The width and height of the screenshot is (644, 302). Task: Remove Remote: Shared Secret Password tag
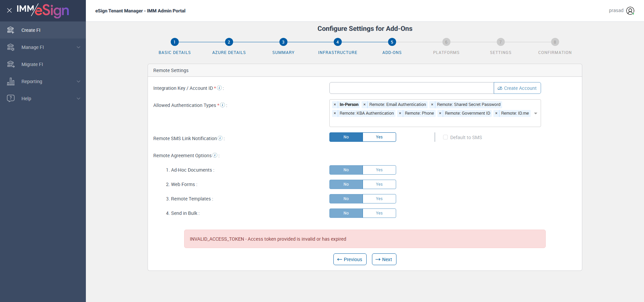(x=432, y=105)
